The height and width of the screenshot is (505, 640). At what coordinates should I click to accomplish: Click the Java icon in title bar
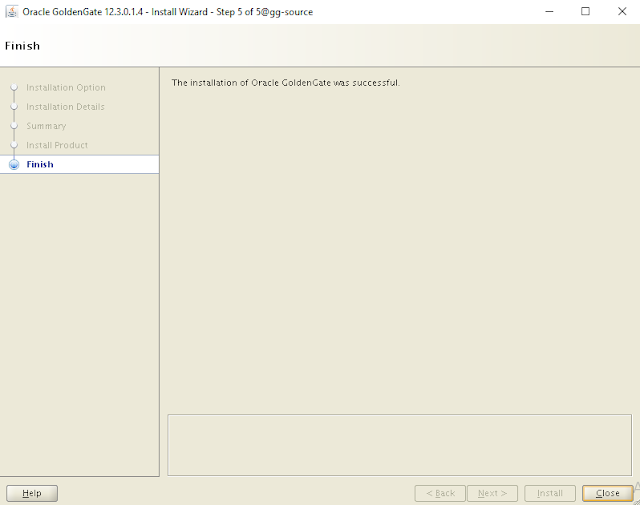(x=11, y=11)
